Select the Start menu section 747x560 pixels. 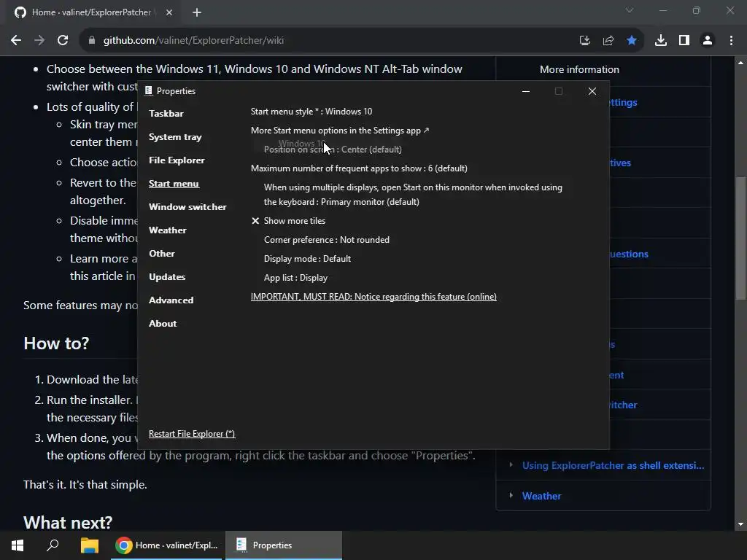[x=174, y=183]
